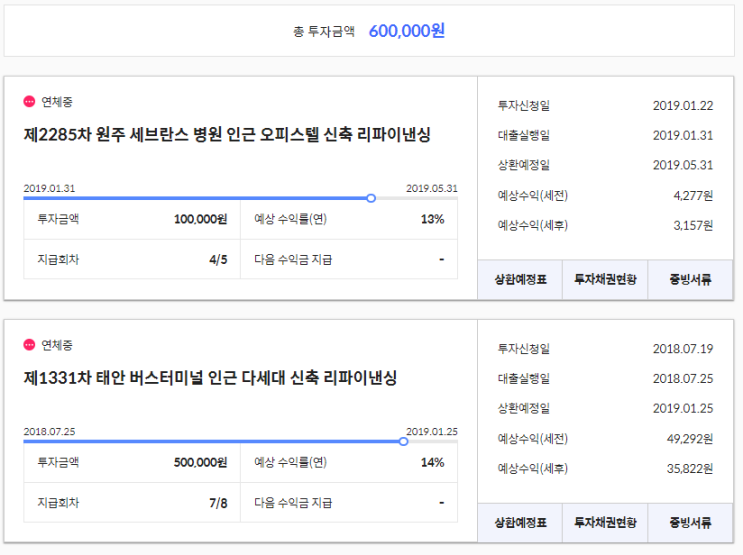Open 상환예정표 for 제2285차 원주 investment

click(x=520, y=280)
